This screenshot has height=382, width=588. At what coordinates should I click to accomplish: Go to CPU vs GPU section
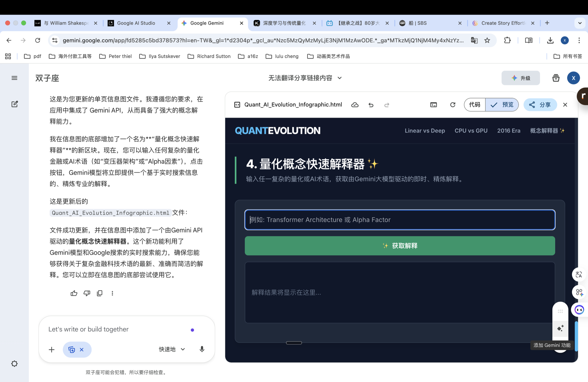(471, 130)
